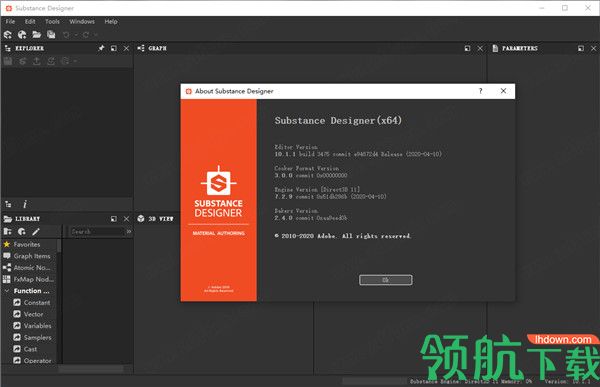600x387 pixels.
Task: Select Graph Items in the Library
Action: click(x=32, y=256)
